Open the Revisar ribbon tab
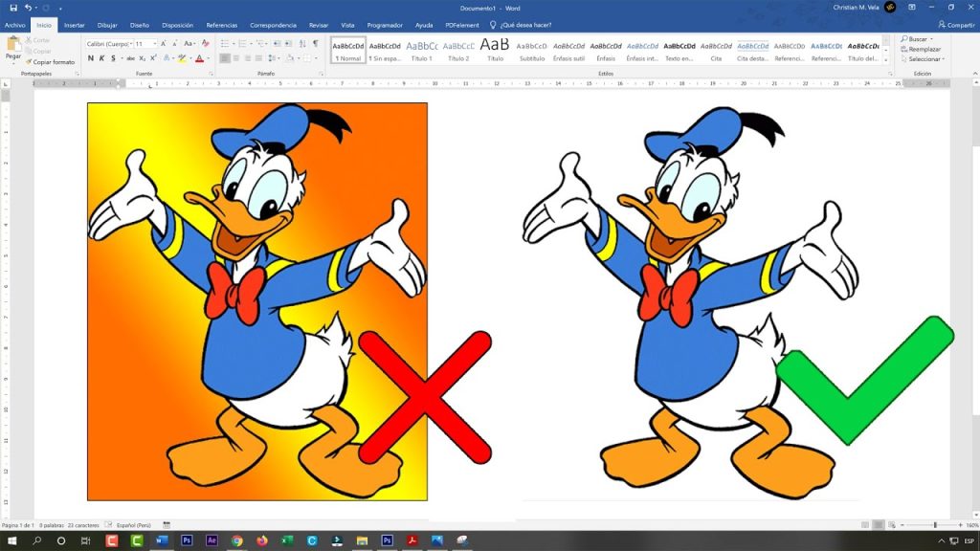The height and width of the screenshot is (551, 980). (x=320, y=25)
